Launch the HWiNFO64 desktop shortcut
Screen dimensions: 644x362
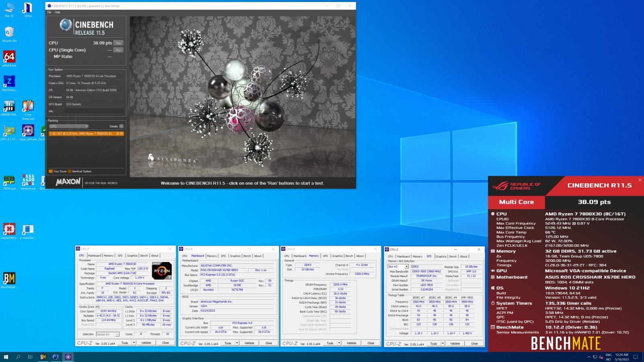[x=9, y=108]
